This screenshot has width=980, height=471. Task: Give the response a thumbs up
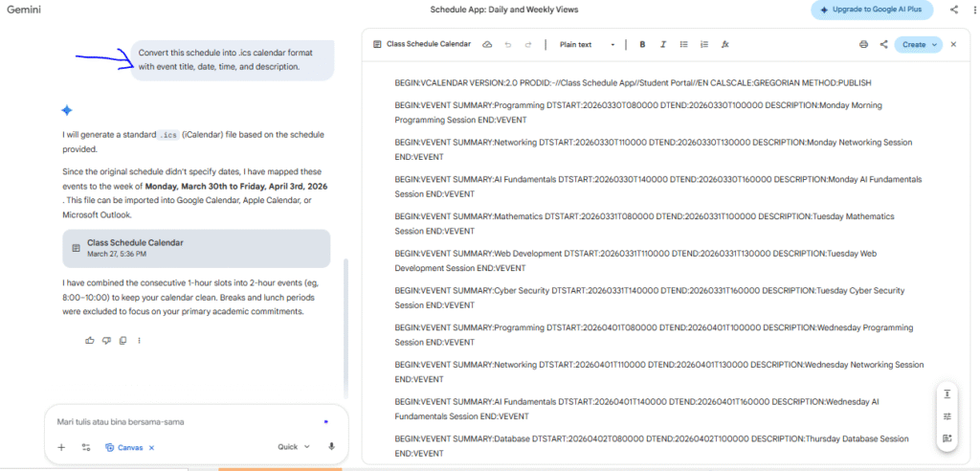[90, 340]
